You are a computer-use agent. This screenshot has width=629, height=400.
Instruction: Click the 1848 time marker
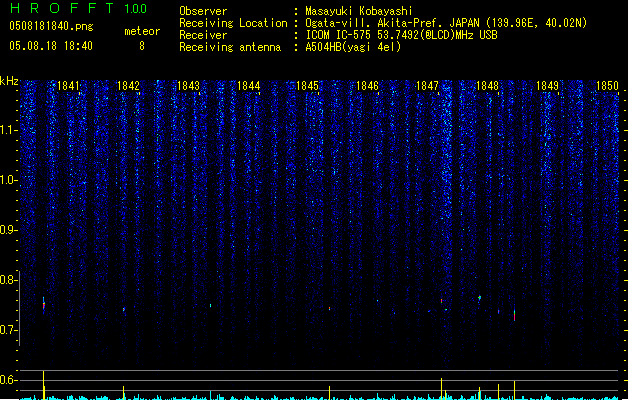tap(487, 86)
